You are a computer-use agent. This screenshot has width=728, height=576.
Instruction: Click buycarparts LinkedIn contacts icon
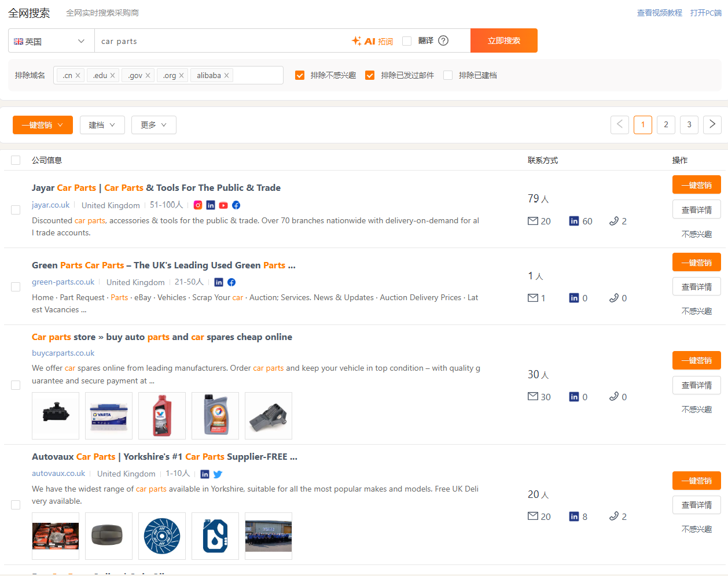(574, 397)
